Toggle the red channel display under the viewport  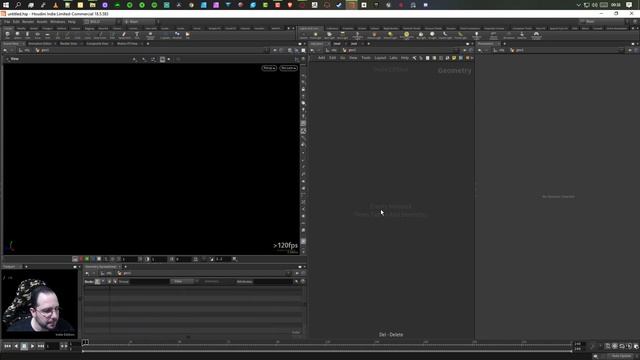click(x=81, y=259)
